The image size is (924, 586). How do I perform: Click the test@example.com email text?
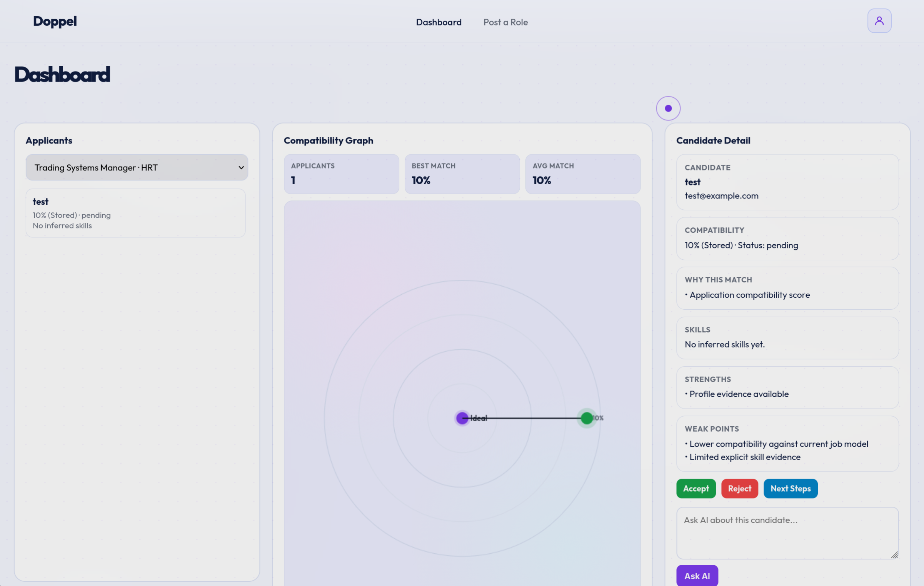[721, 196]
